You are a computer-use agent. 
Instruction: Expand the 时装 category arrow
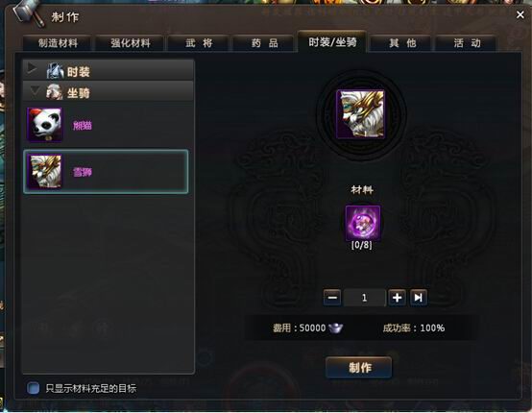pyautogui.click(x=32, y=68)
